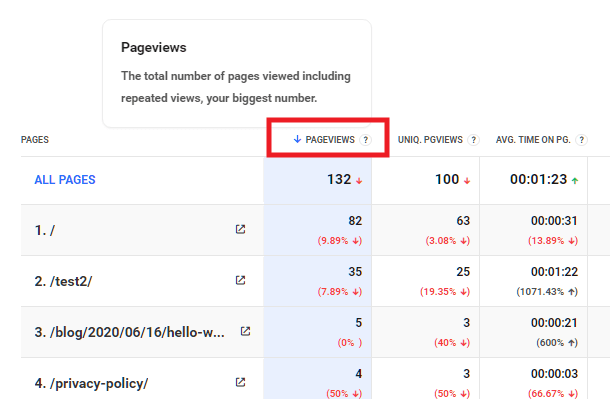Click help icon next to Uniq. Pgviews header
The width and height of the screenshot is (610, 417).
473,140
